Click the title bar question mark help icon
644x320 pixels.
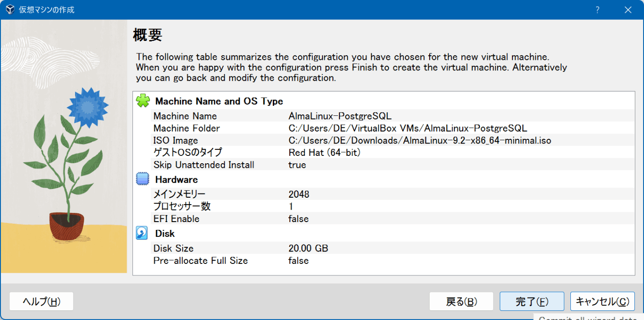598,10
